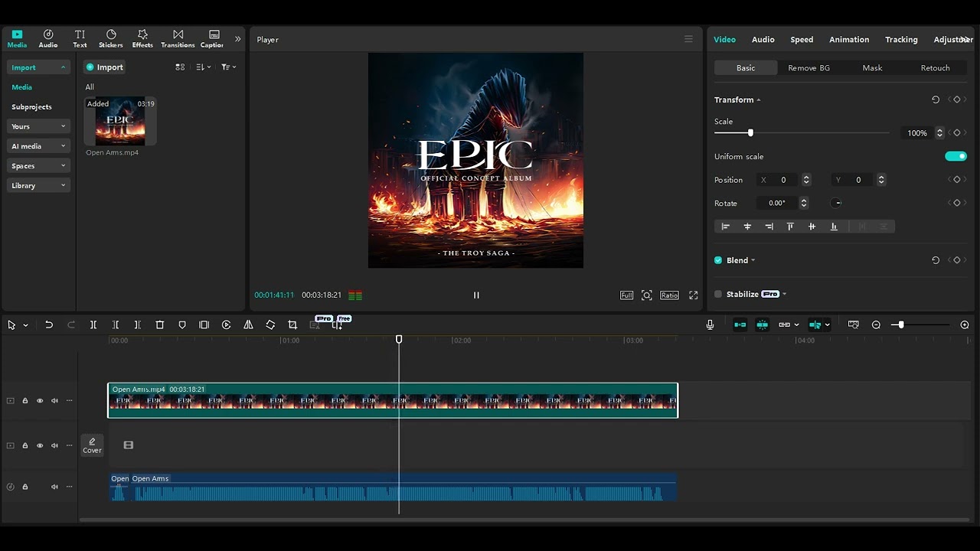
Task: Collapse the Transform section arrow
Action: (x=759, y=100)
